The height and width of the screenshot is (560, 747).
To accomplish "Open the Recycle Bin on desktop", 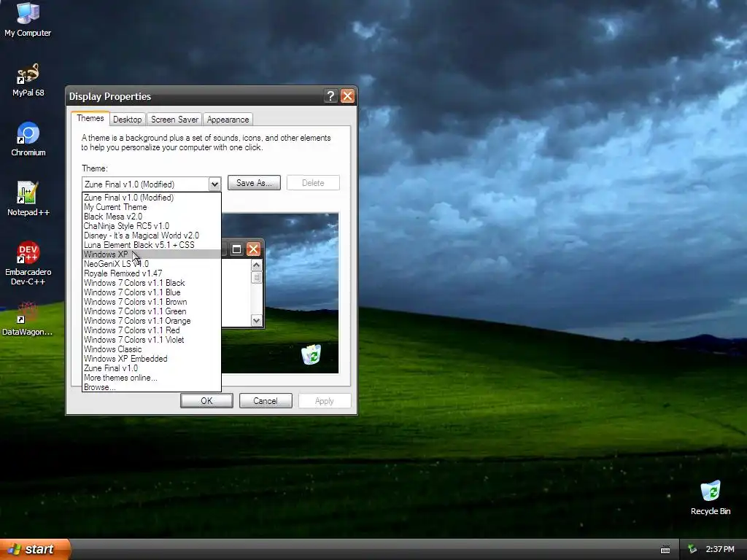I will (x=711, y=498).
